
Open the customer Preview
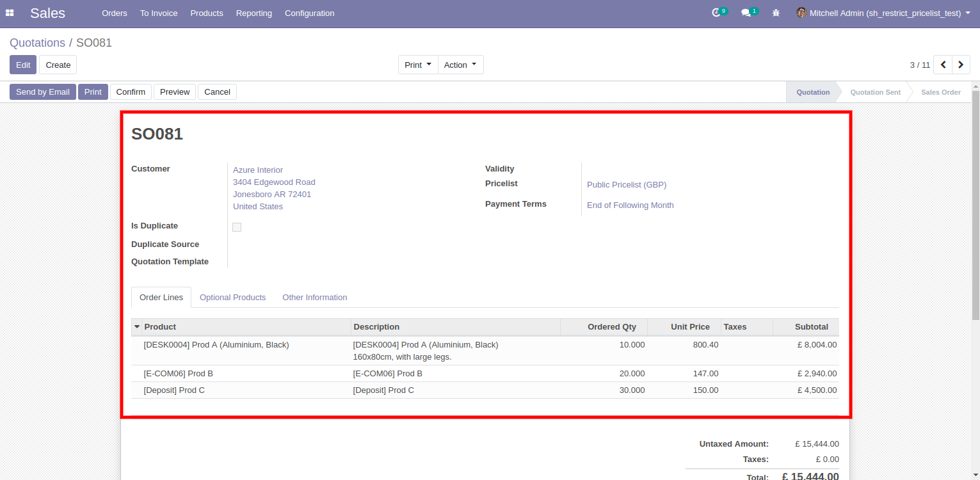[175, 92]
